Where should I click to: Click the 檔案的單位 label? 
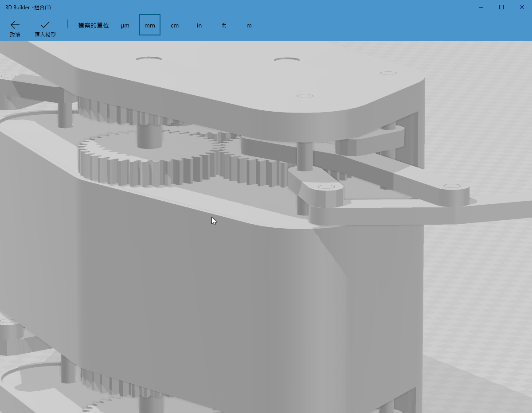(94, 25)
